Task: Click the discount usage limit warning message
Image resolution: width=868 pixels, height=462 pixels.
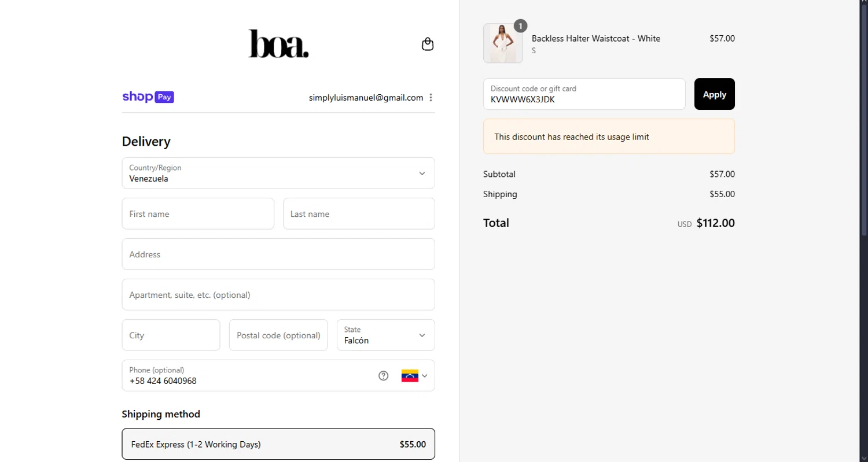Action: point(609,136)
